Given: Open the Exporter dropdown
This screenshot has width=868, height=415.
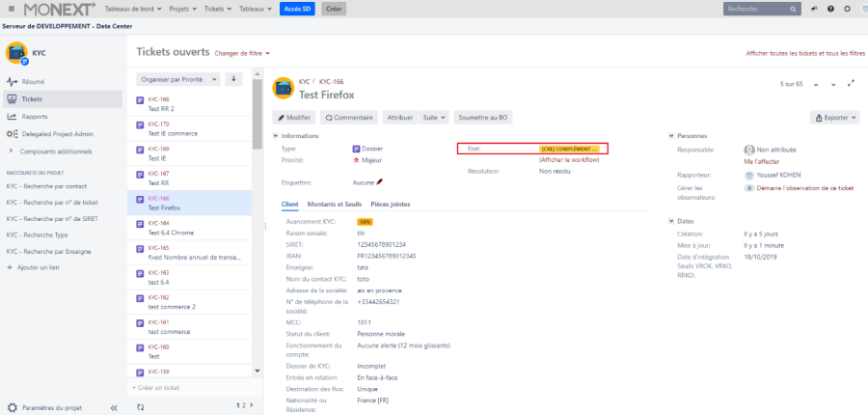Looking at the screenshot, I should pos(834,118).
